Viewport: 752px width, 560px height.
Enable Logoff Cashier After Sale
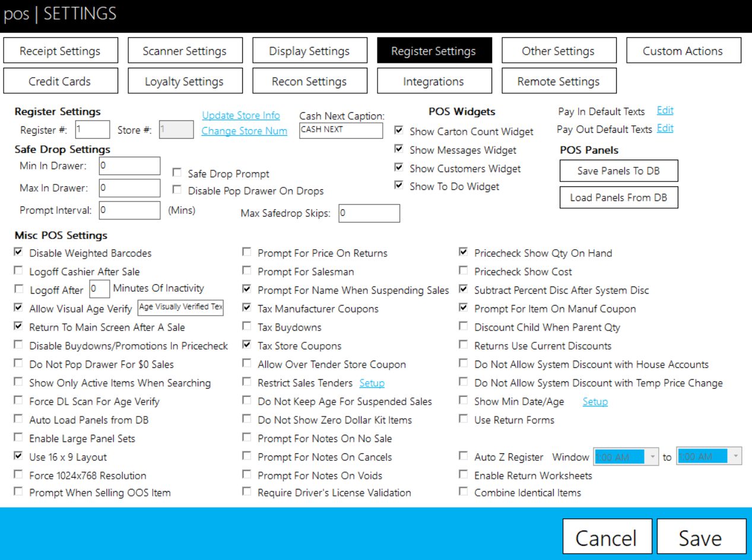(x=18, y=271)
